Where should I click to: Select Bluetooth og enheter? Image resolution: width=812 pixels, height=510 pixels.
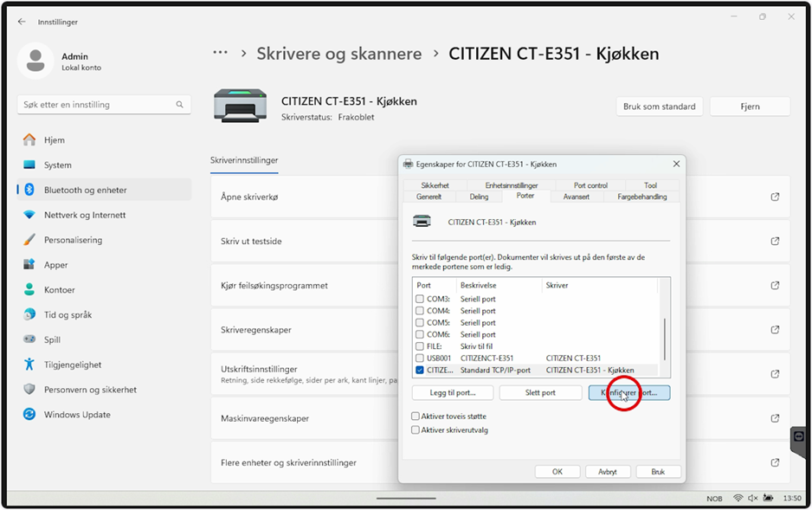click(104, 190)
